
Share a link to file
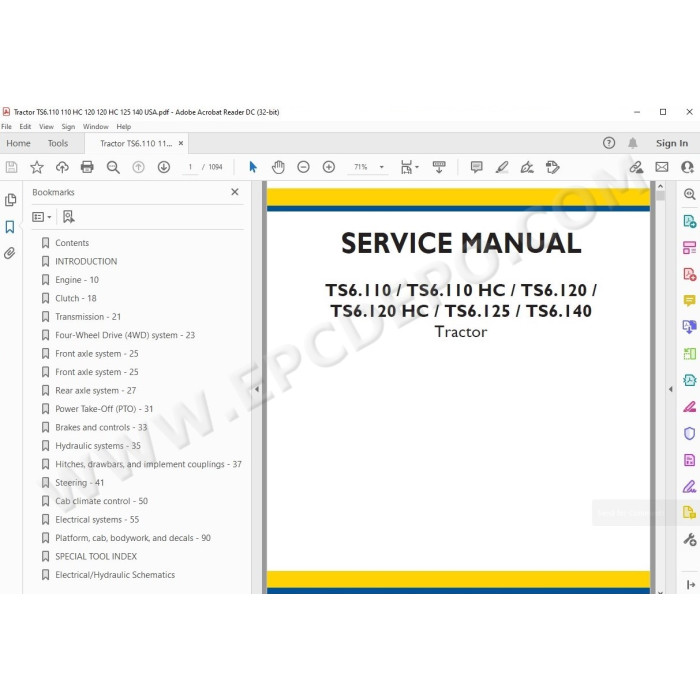(637, 167)
